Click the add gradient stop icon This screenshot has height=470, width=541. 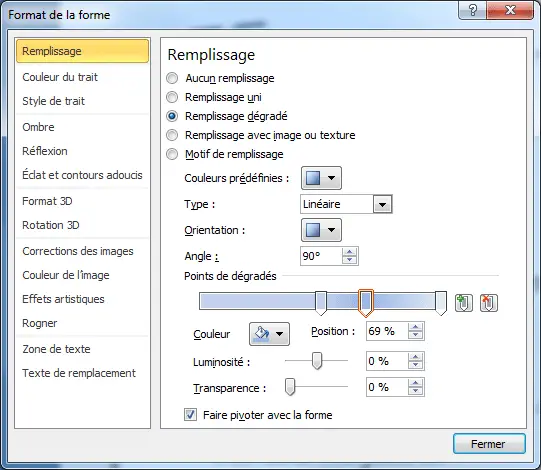463,303
